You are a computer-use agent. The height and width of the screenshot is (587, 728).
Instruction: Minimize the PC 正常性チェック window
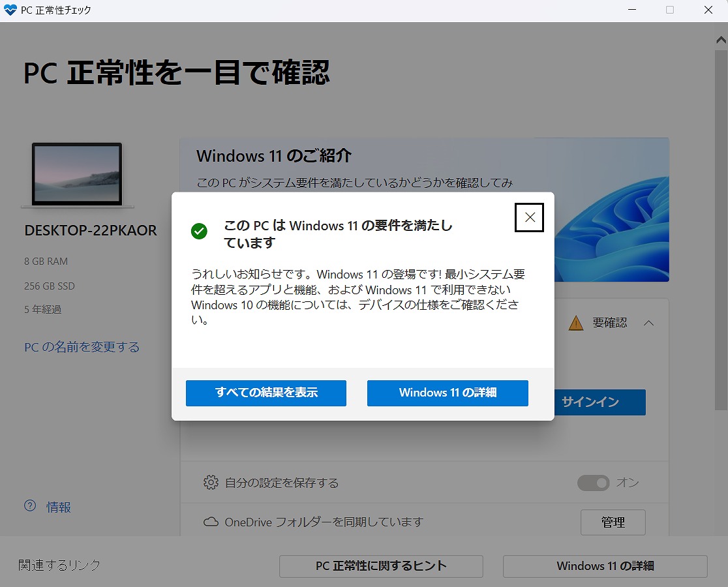point(632,10)
